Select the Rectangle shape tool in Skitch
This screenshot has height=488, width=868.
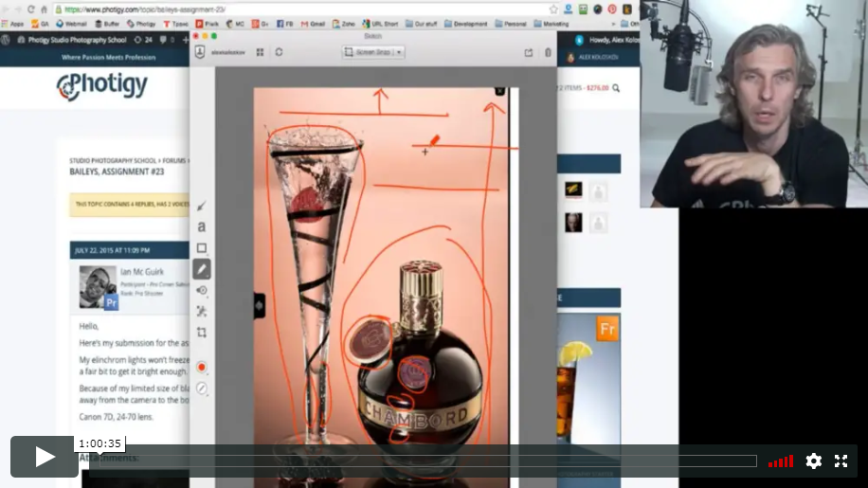point(202,248)
